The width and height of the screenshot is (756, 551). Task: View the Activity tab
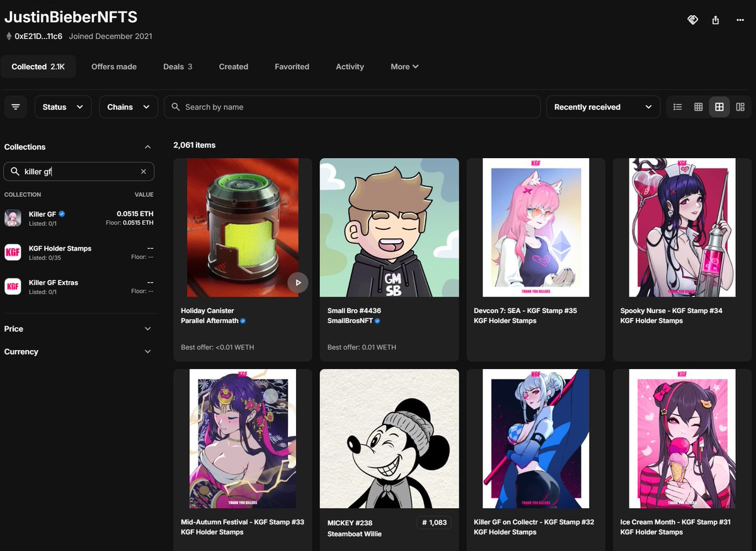(350, 67)
